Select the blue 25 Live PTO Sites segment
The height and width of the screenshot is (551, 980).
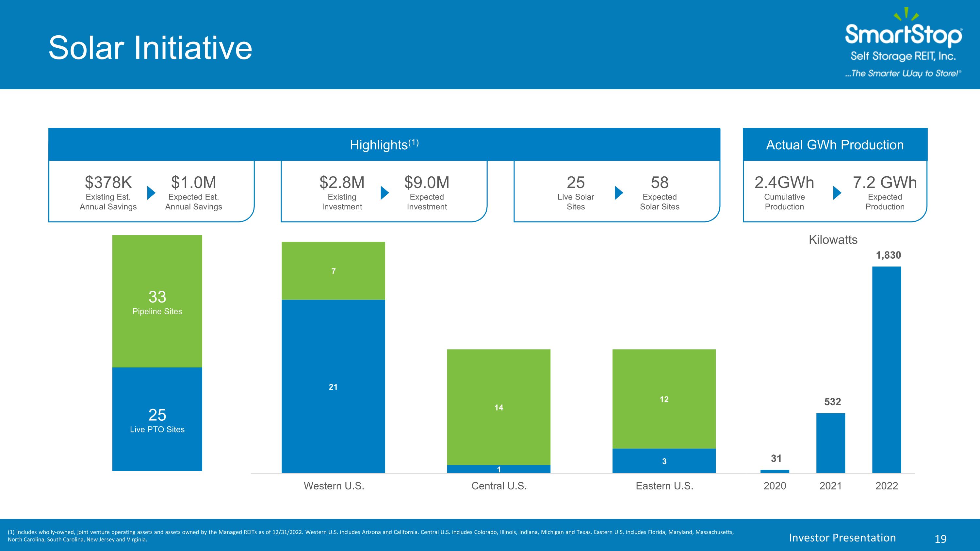(157, 419)
